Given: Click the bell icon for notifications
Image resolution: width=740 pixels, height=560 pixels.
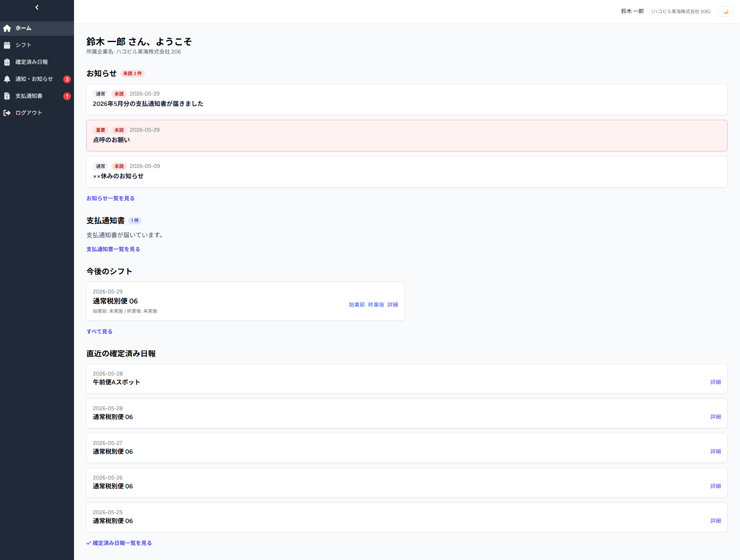Looking at the screenshot, I should point(7,79).
